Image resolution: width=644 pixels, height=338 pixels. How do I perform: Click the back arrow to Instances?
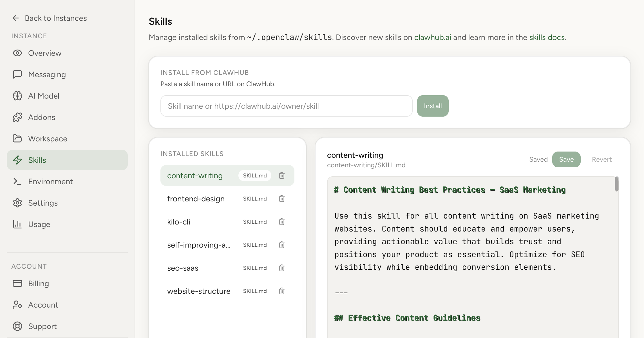click(15, 18)
